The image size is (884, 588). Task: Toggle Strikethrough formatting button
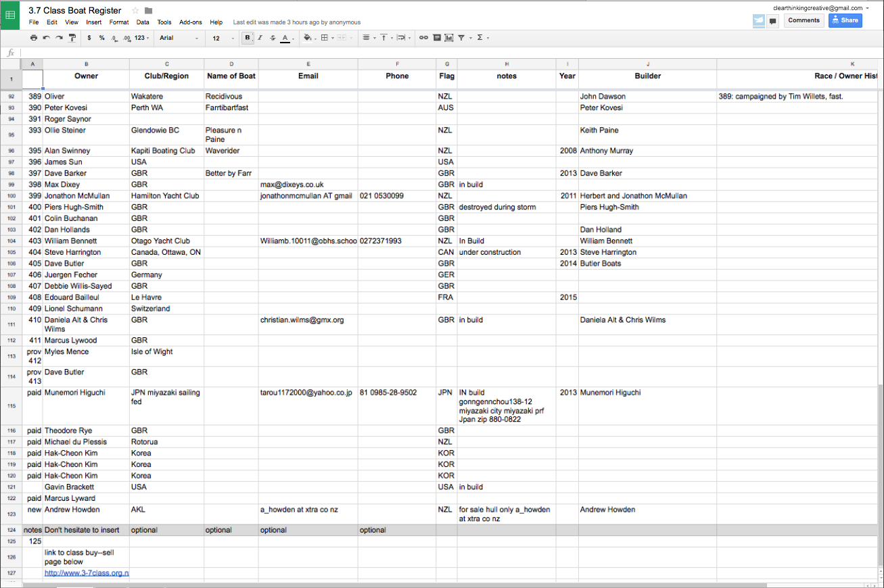(x=273, y=38)
